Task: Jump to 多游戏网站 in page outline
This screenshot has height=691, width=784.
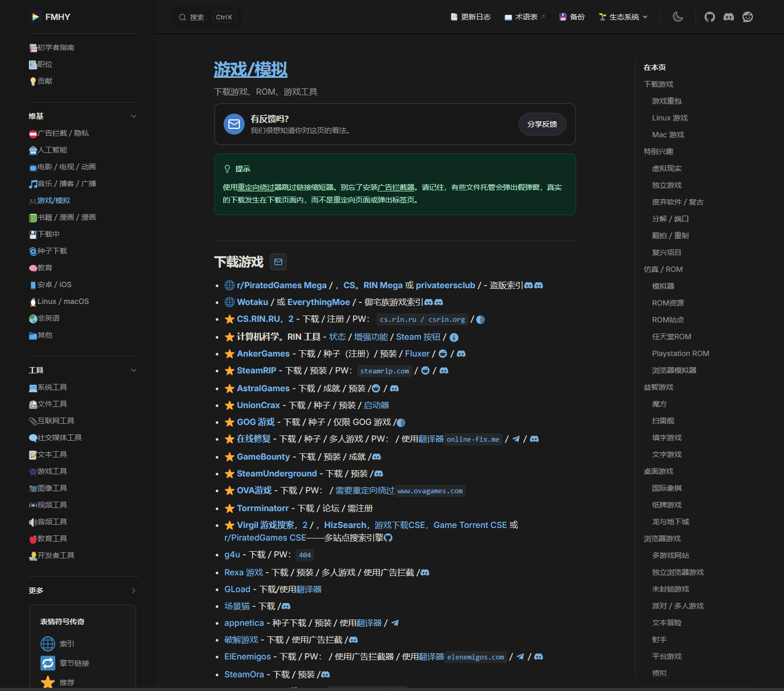Action: click(670, 555)
